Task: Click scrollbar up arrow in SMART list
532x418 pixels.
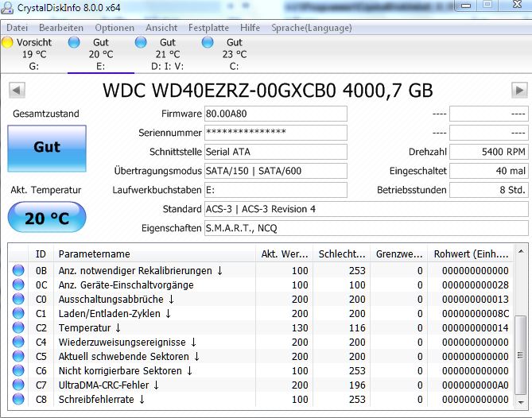Action: [520, 251]
